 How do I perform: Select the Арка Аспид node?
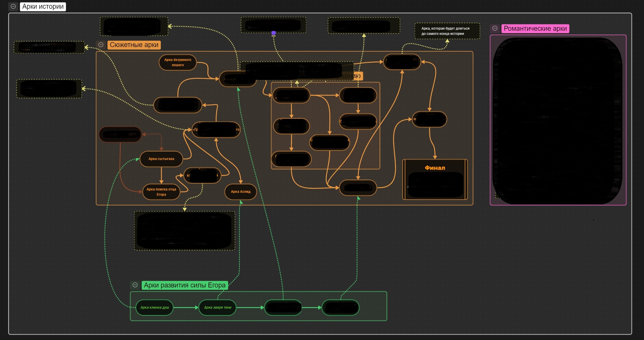241,192
